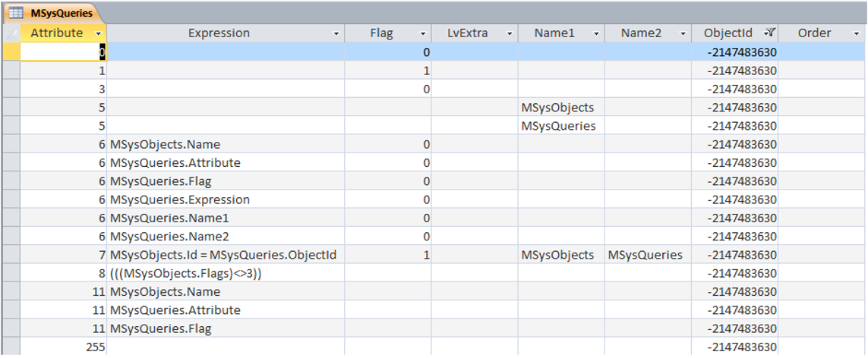Image resolution: width=868 pixels, height=358 pixels.
Task: Click Name1 cell MSysObjects in first Attribute 5 row
Action: pyautogui.click(x=561, y=107)
